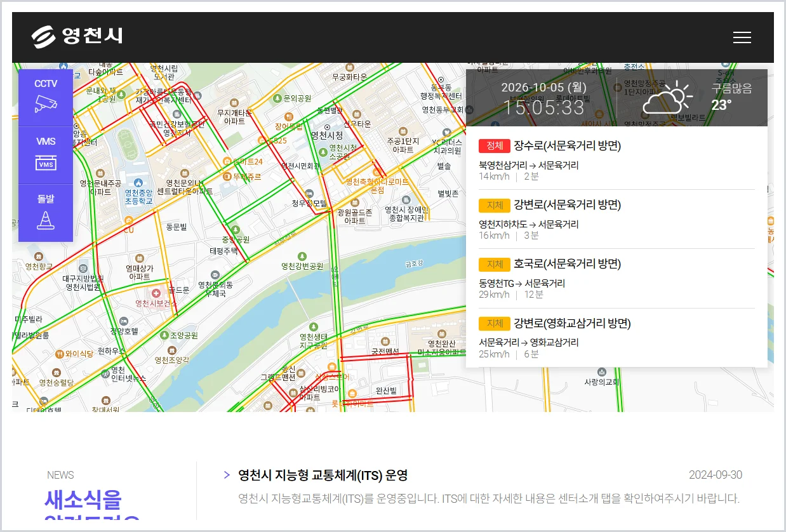The width and height of the screenshot is (786, 532).
Task: Click the 구름많음 weather label
Action: [x=731, y=88]
